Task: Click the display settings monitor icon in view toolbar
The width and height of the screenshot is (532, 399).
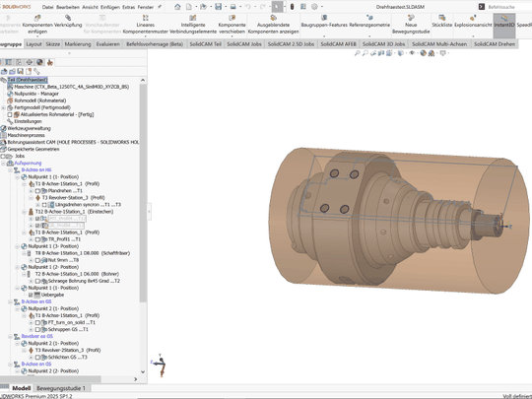Action: click(442, 53)
